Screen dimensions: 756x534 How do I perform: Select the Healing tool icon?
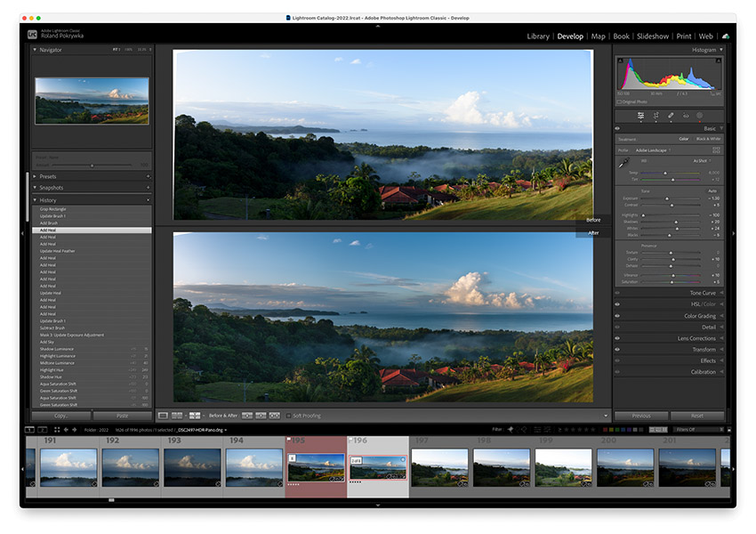671,116
